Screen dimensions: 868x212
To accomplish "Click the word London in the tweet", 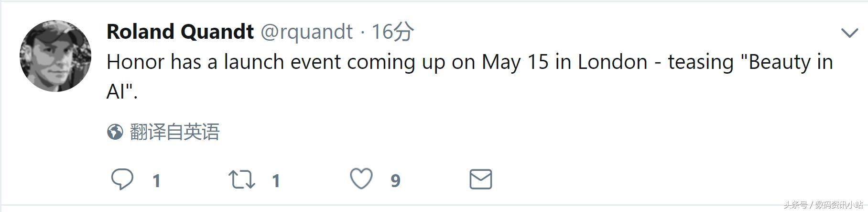I will point(612,62).
